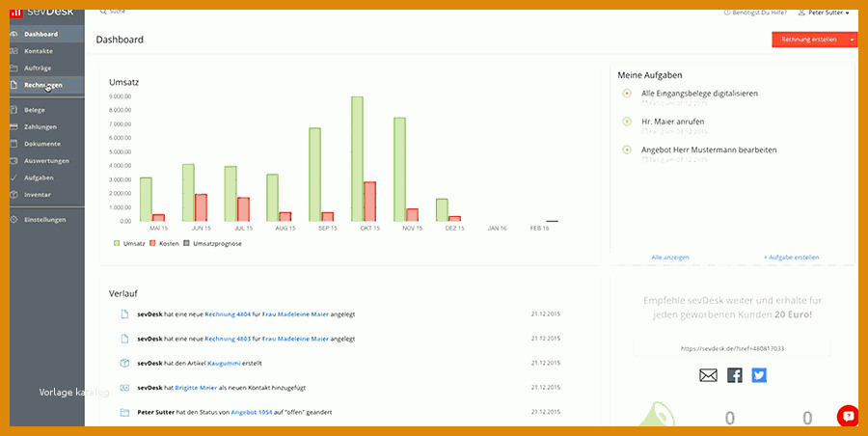This screenshot has width=868, height=436.
Task: Open the Peter Sutter user dropdown
Action: (824, 13)
